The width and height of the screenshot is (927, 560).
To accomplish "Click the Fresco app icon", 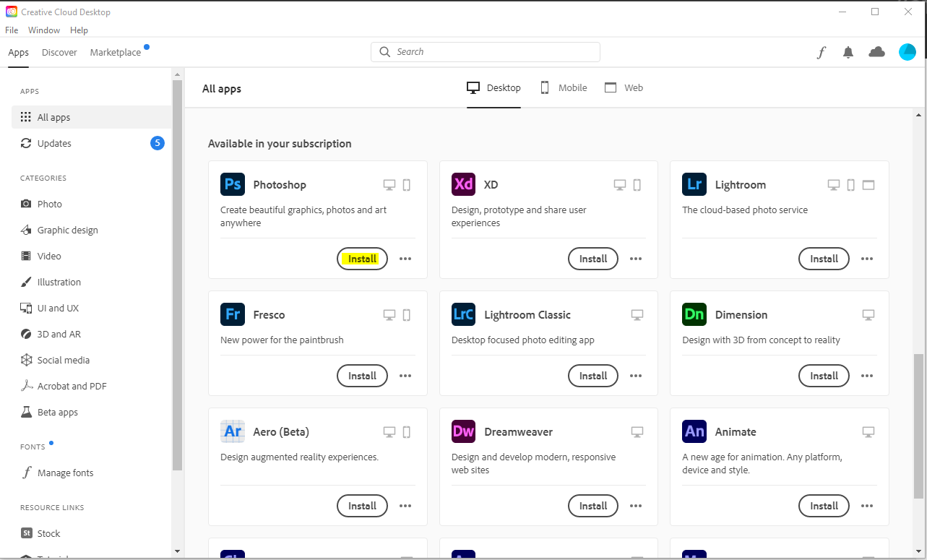I will (x=233, y=314).
